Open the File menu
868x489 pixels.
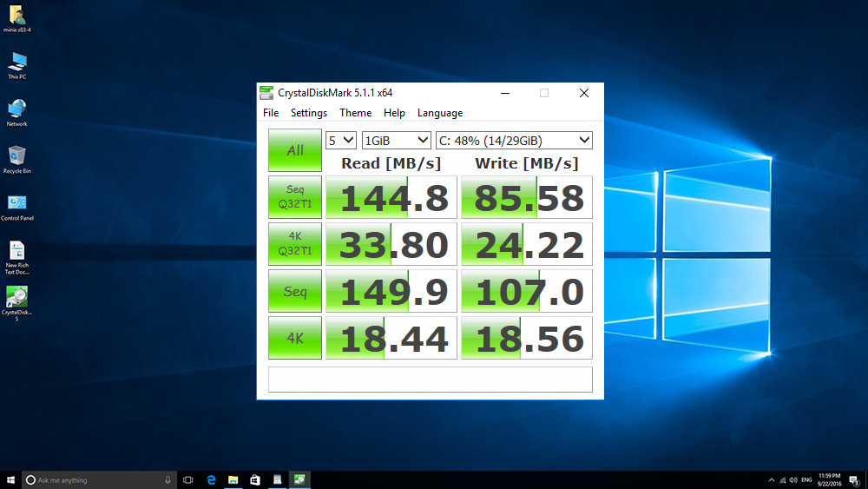[x=271, y=113]
